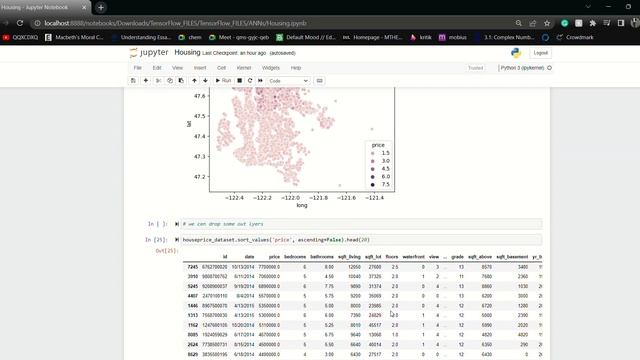Open the tab search chevron
The width and height of the screenshot is (640, 360).
(588, 7)
